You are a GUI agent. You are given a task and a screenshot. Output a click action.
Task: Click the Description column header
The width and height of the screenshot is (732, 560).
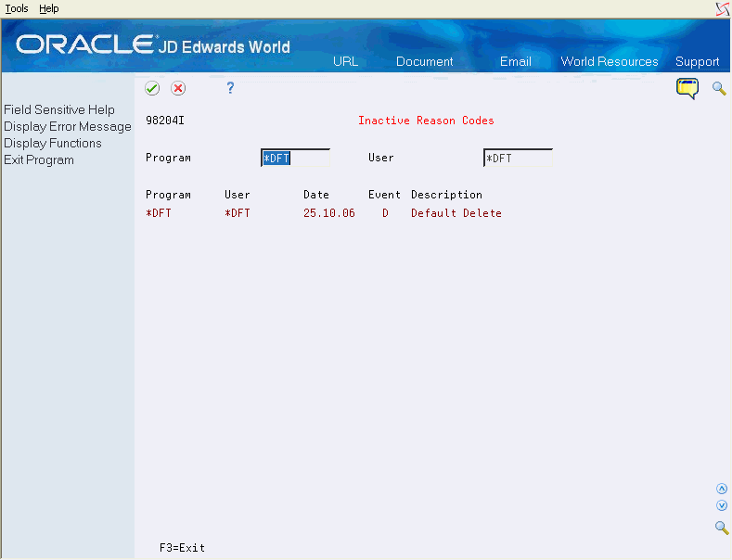tap(447, 195)
